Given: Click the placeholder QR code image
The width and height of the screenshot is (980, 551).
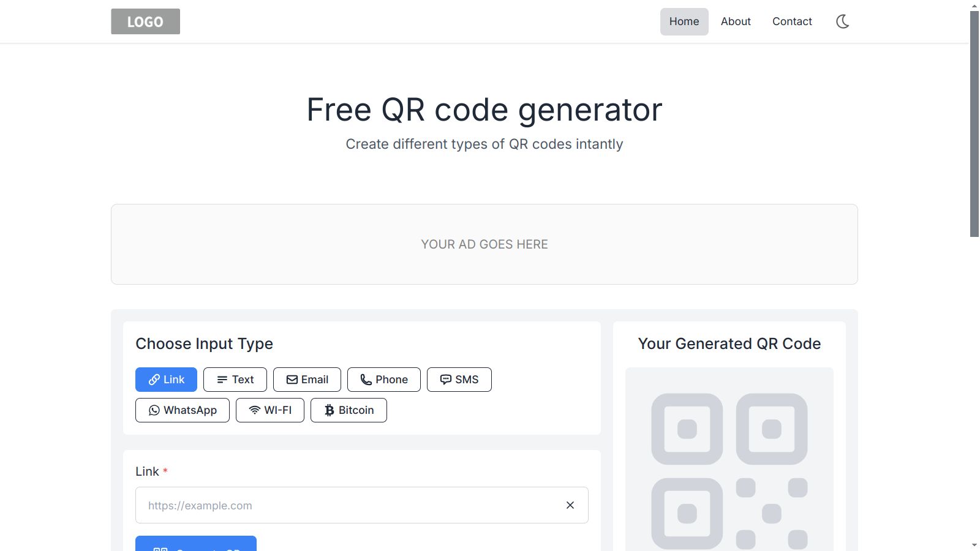Looking at the screenshot, I should (729, 471).
